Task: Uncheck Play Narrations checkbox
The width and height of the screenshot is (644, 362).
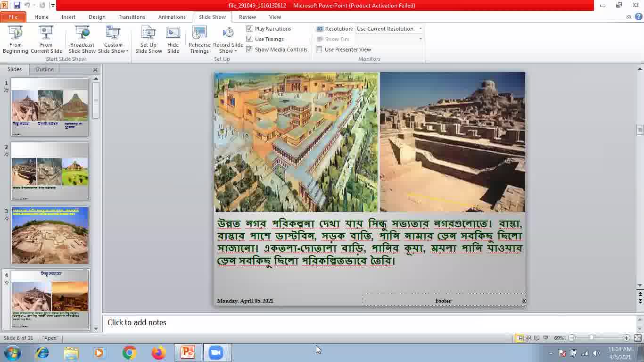Action: [x=249, y=29]
